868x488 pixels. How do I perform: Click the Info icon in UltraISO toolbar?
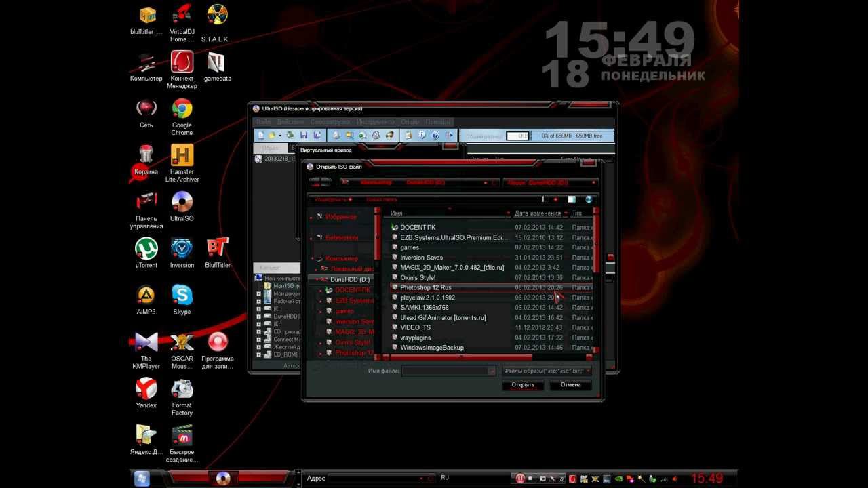[422, 136]
